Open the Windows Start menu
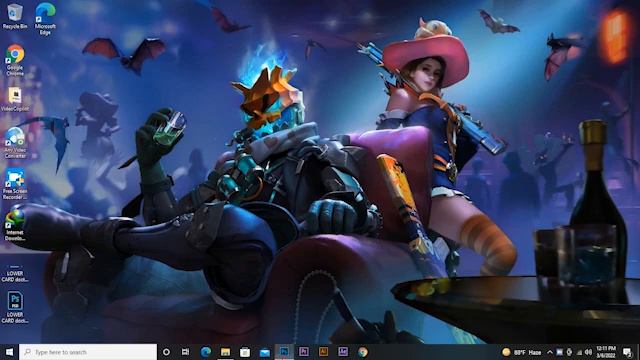 9,352
